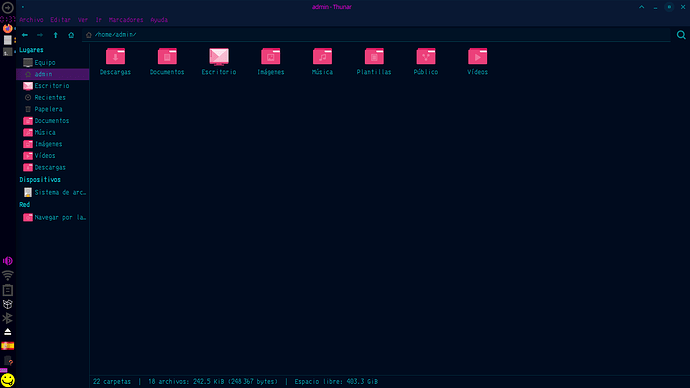690x388 pixels.
Task: Open the Editar menu
Action: tap(60, 20)
